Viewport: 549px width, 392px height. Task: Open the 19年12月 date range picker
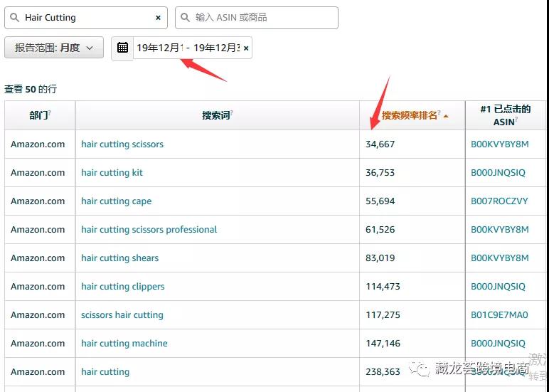(x=188, y=48)
